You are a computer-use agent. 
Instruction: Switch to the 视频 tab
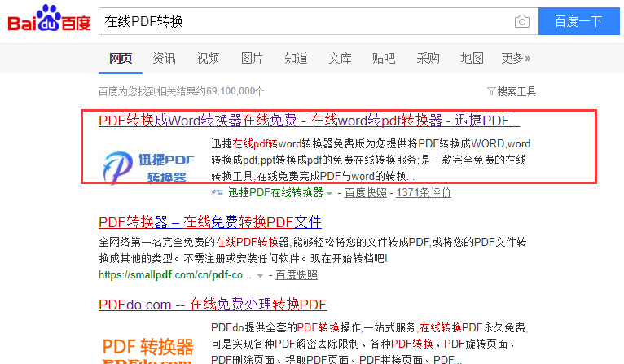click(208, 58)
